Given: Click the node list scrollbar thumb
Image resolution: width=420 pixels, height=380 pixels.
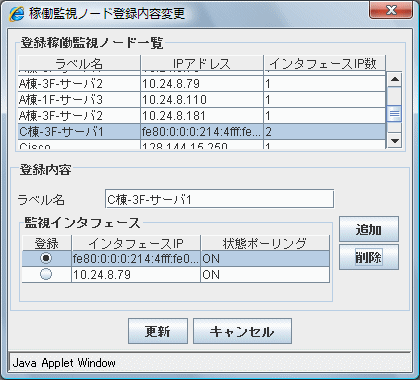Looking at the screenshot, I should (x=394, y=114).
